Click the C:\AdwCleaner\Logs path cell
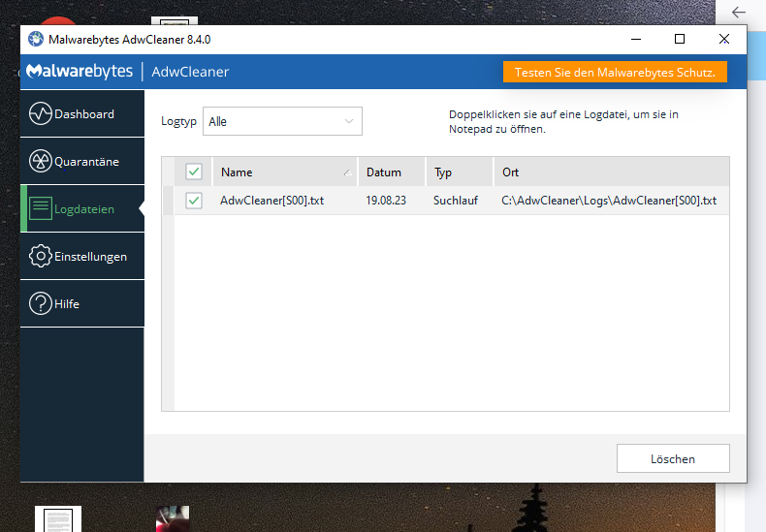This screenshot has height=532, width=766. [x=609, y=201]
